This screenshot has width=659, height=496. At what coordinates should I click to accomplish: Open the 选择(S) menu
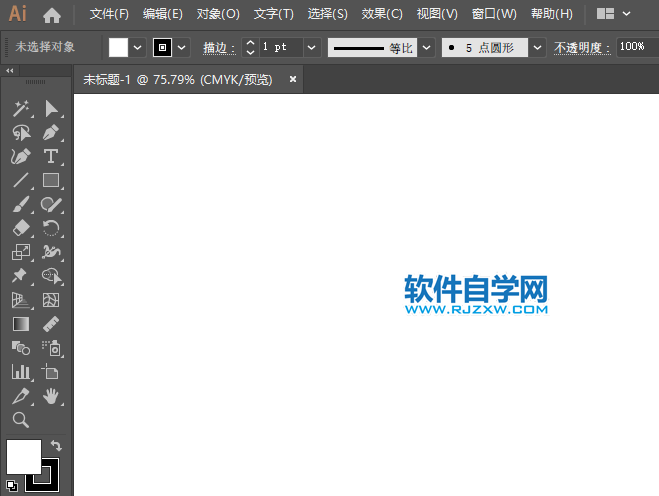tap(328, 14)
